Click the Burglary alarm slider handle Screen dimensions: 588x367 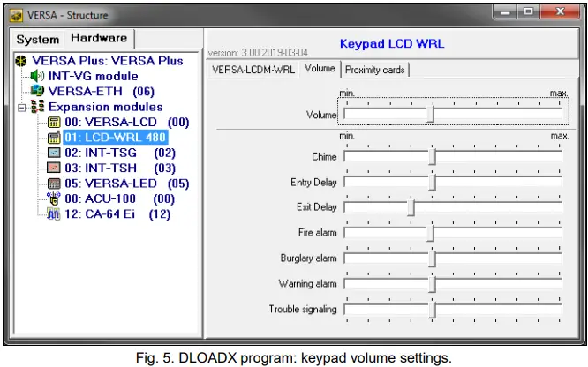point(432,258)
